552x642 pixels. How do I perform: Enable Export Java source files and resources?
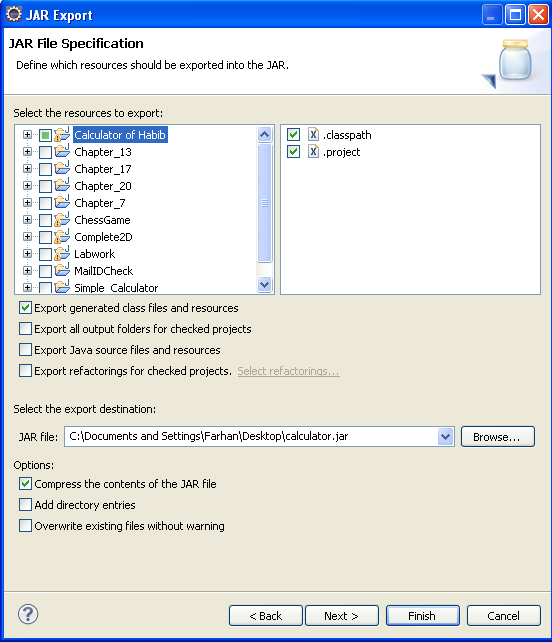(x=25, y=350)
